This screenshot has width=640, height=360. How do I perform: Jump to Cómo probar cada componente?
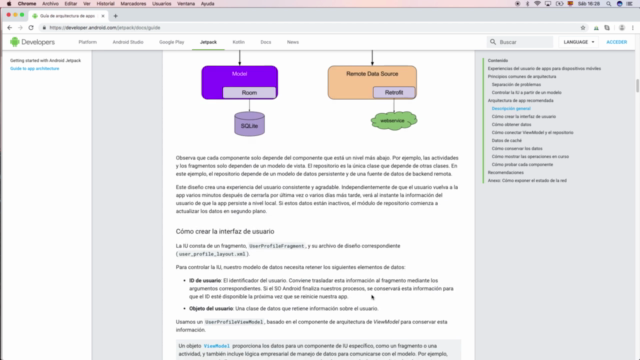[522, 164]
